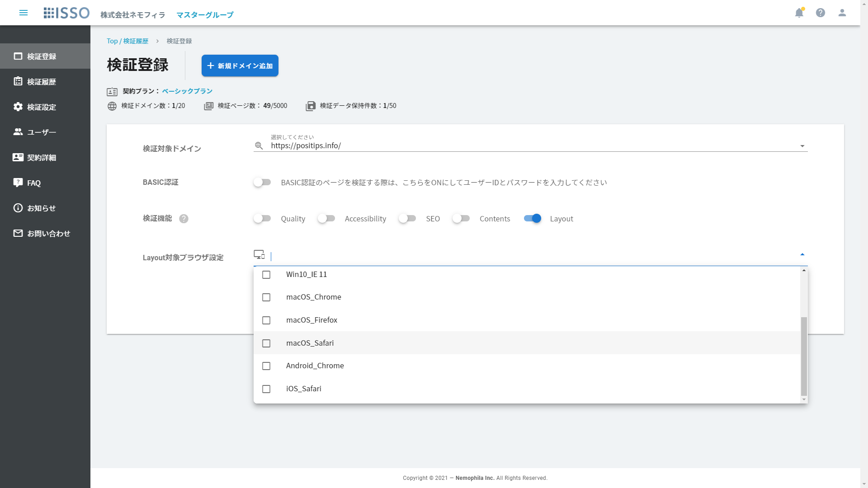Click the globe icon beside 検証ドメイン数
Screen dimensions: 868x488
point(112,106)
